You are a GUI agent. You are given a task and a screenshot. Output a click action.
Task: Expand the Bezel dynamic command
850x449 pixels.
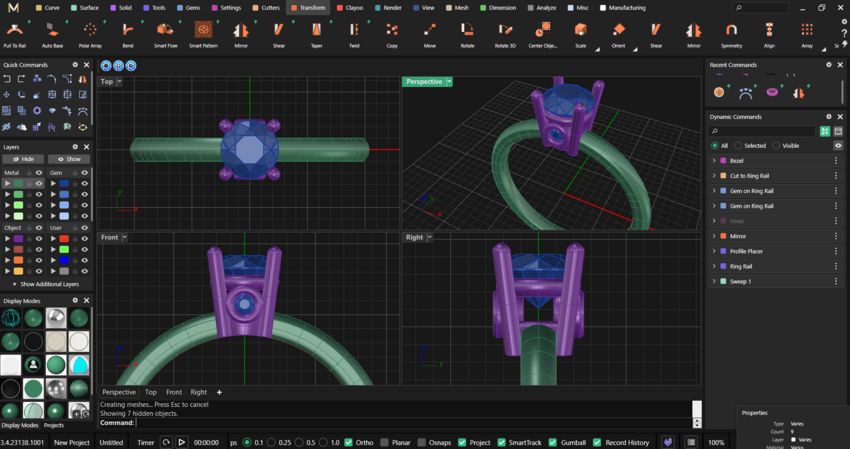pyautogui.click(x=714, y=161)
